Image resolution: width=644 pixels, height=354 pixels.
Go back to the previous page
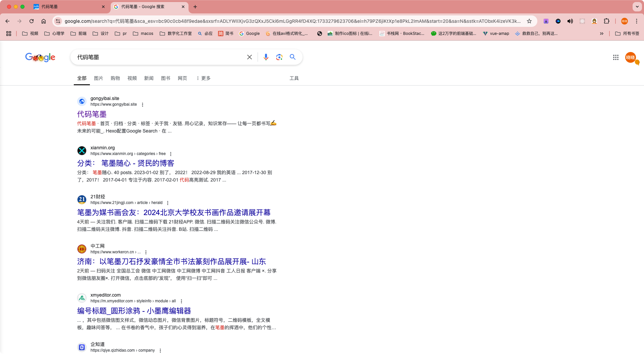coord(7,21)
